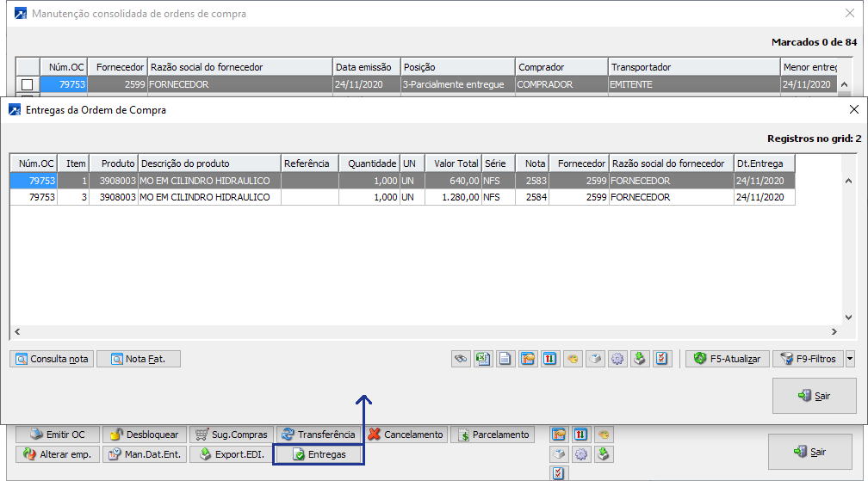Click Entregas grid vertical scrollbar down arrow
This screenshot has width=868, height=481.
pyautogui.click(x=849, y=318)
